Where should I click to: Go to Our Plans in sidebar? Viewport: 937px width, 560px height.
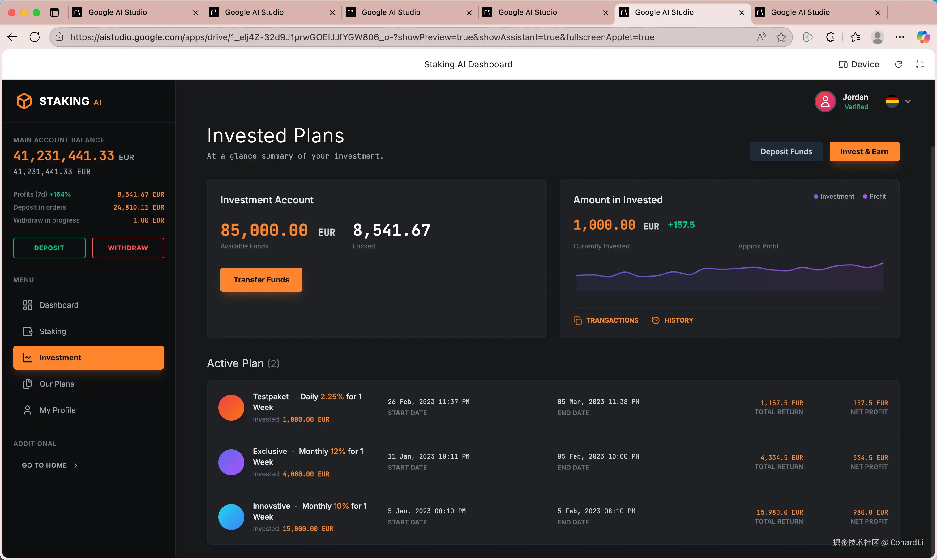(57, 384)
